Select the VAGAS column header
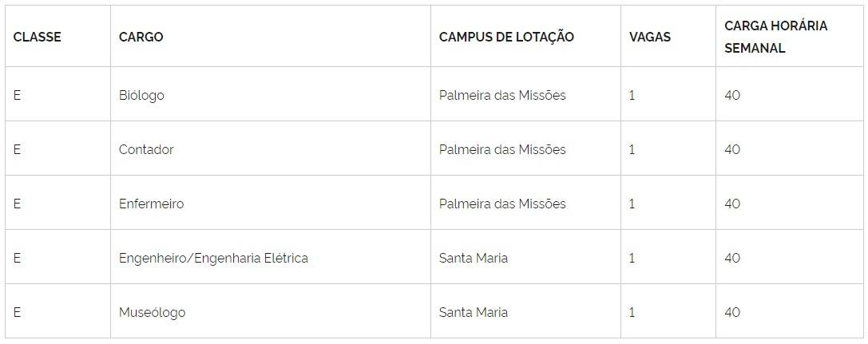The width and height of the screenshot is (868, 344). [650, 37]
